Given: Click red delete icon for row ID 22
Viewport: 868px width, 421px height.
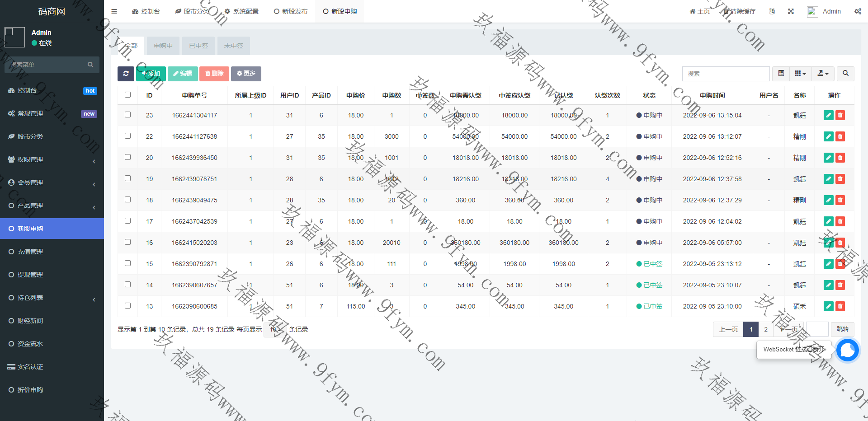Looking at the screenshot, I should point(840,136).
